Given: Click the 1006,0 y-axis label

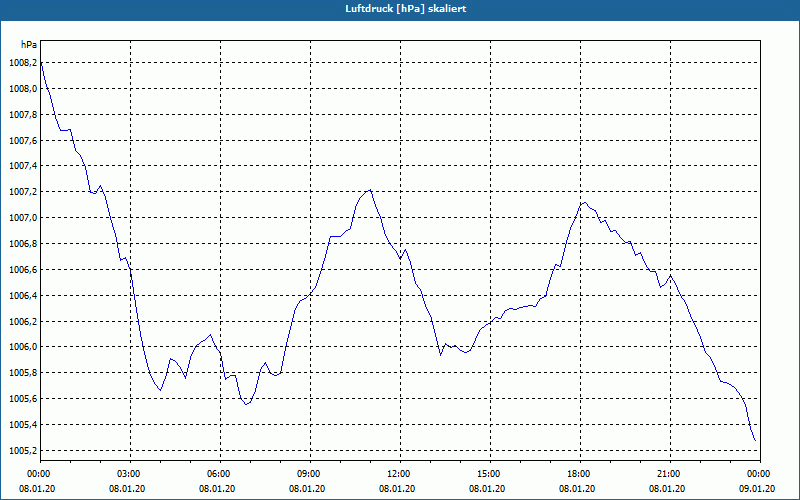Looking at the screenshot, I should coord(23,347).
